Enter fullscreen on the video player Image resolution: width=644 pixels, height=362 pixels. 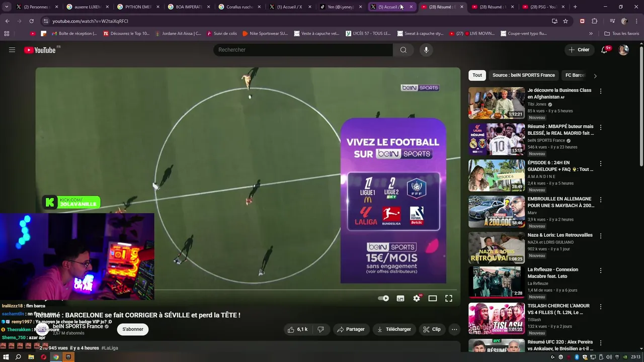tap(449, 298)
